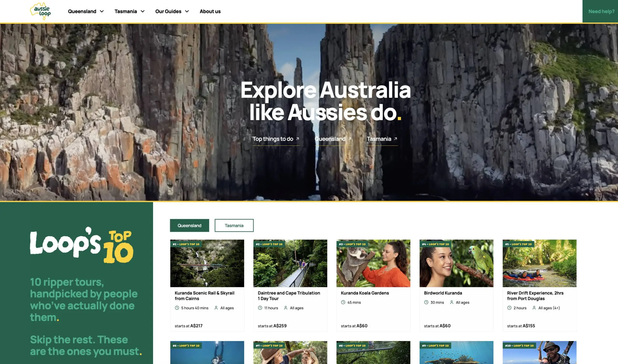The width and height of the screenshot is (618, 364).
Task: Click the #3 Loop's Top 10 badge
Action: [x=352, y=244]
